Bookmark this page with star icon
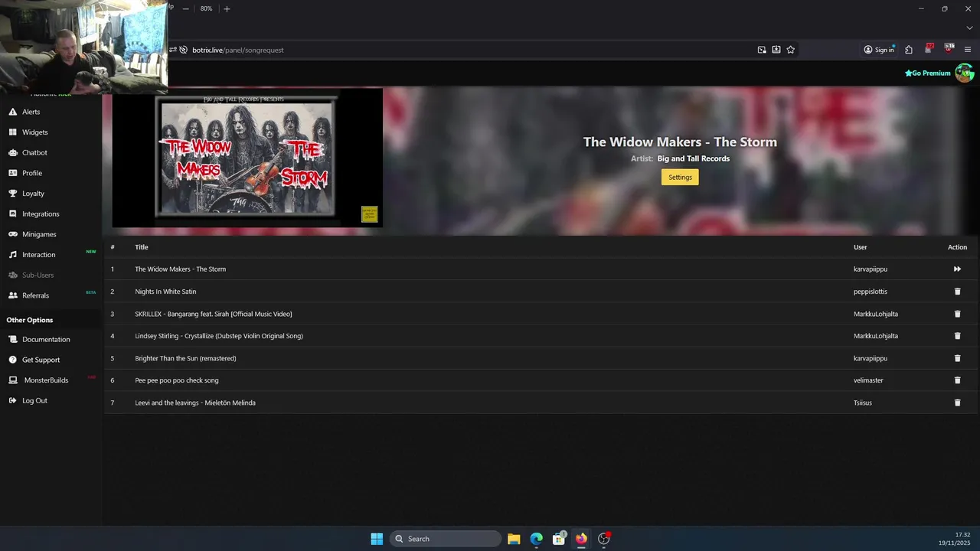Viewport: 980px width, 551px height. [x=791, y=50]
